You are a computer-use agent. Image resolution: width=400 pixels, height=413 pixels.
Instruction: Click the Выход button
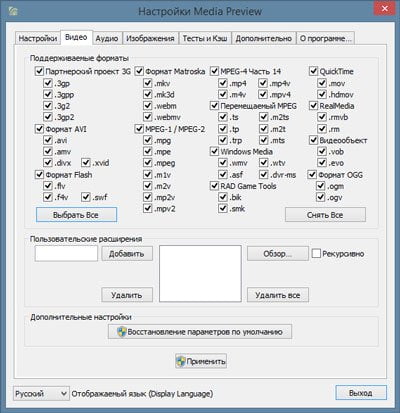click(x=361, y=393)
